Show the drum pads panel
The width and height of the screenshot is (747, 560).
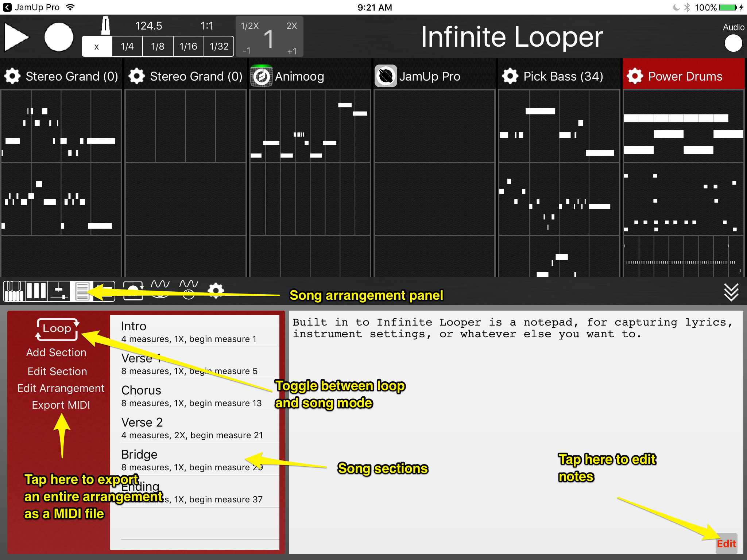pos(36,291)
